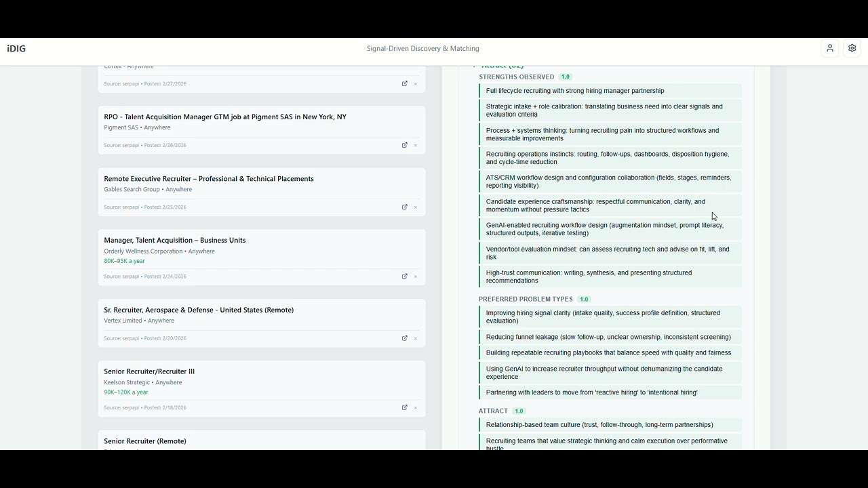Viewport: 868px width, 488px height.
Task: Dismiss the Keelson Strategic job card
Action: point(416,408)
